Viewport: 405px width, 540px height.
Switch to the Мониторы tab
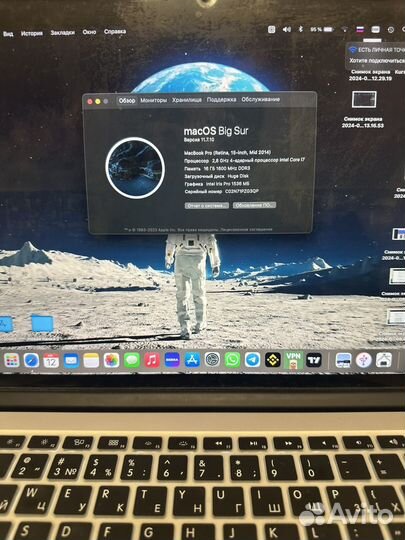click(154, 100)
